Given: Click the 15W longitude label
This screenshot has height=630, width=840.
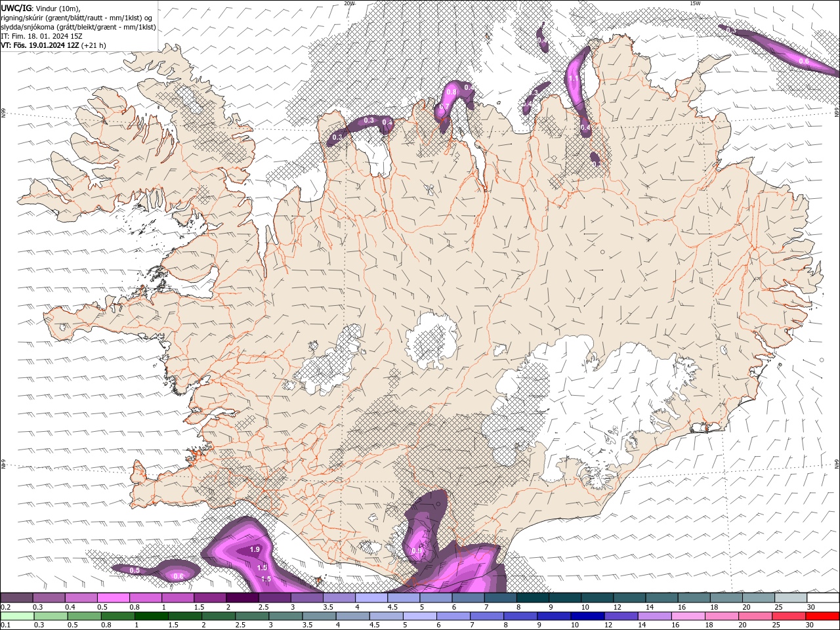Looking at the screenshot, I should tap(695, 3).
